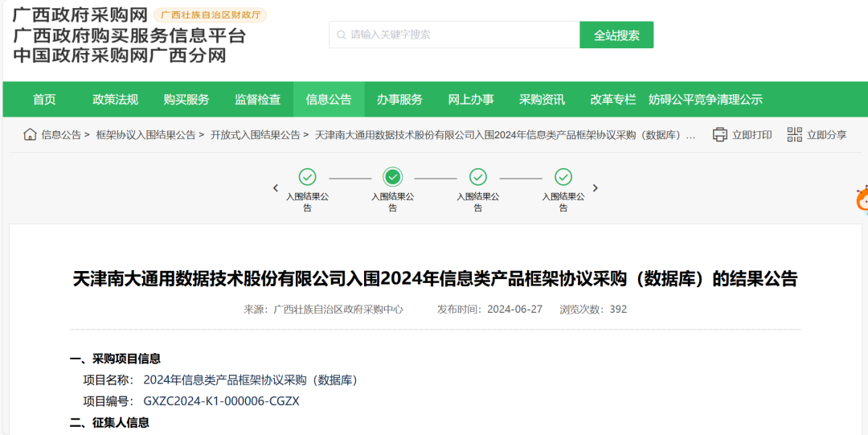Image resolution: width=868 pixels, height=435 pixels.
Task: Open the 首页 menu item
Action: click(x=44, y=99)
